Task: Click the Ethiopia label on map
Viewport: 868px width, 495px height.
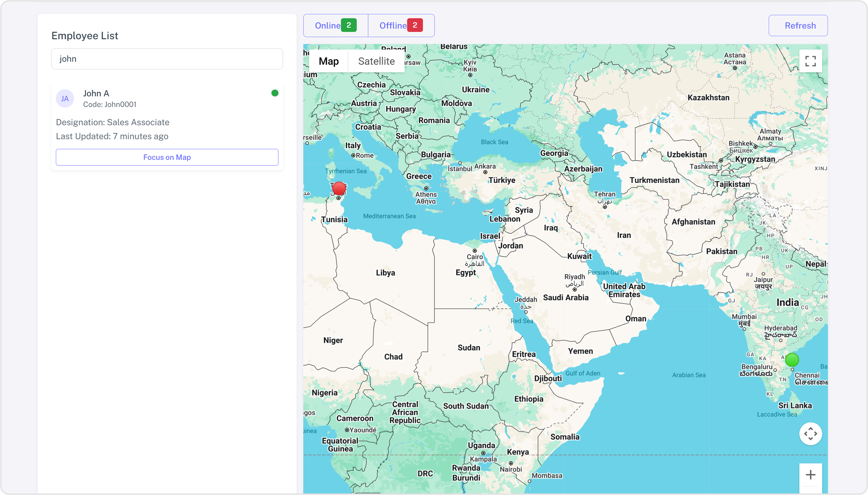Action: [x=529, y=399]
